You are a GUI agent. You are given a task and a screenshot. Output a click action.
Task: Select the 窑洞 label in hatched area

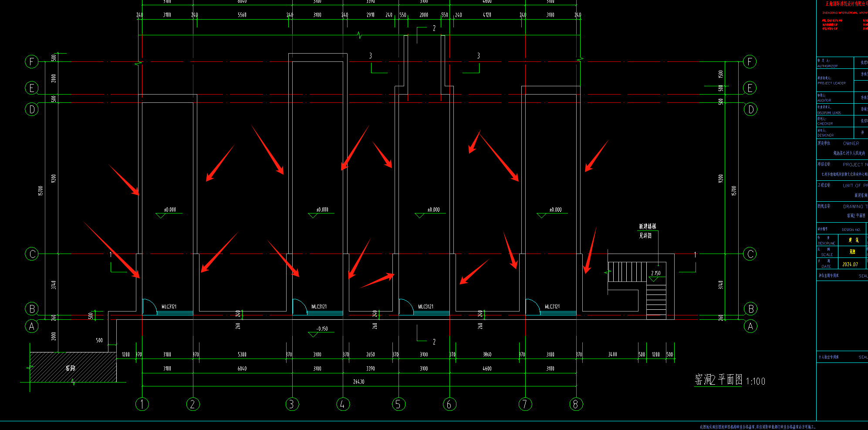pos(70,368)
